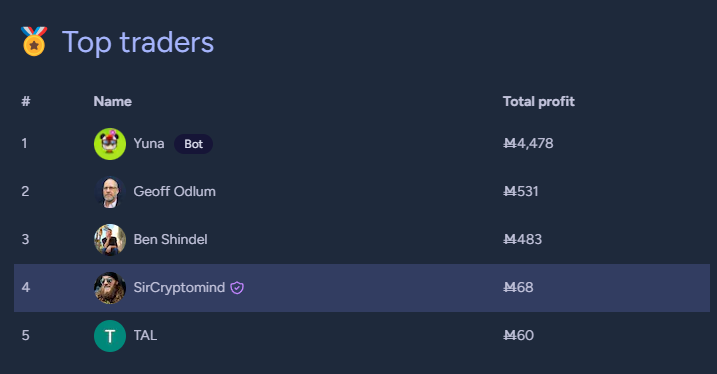Click the verified shield badge beside SirCryptomind
717x374 pixels.
pos(237,288)
